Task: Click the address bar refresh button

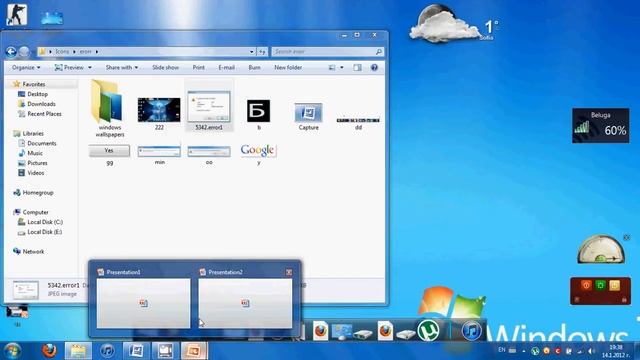Action: click(262, 52)
